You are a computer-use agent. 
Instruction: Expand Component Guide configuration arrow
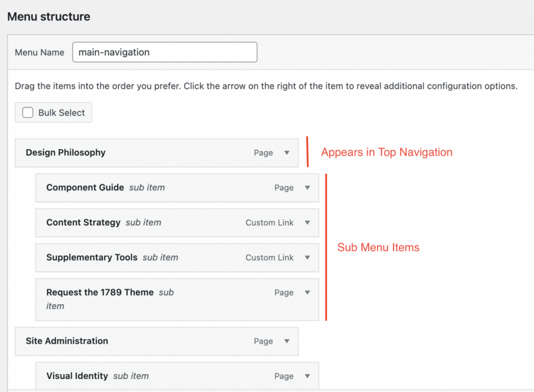click(307, 188)
